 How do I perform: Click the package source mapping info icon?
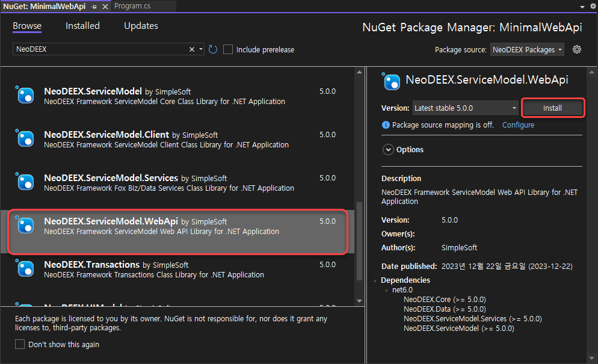(x=386, y=125)
